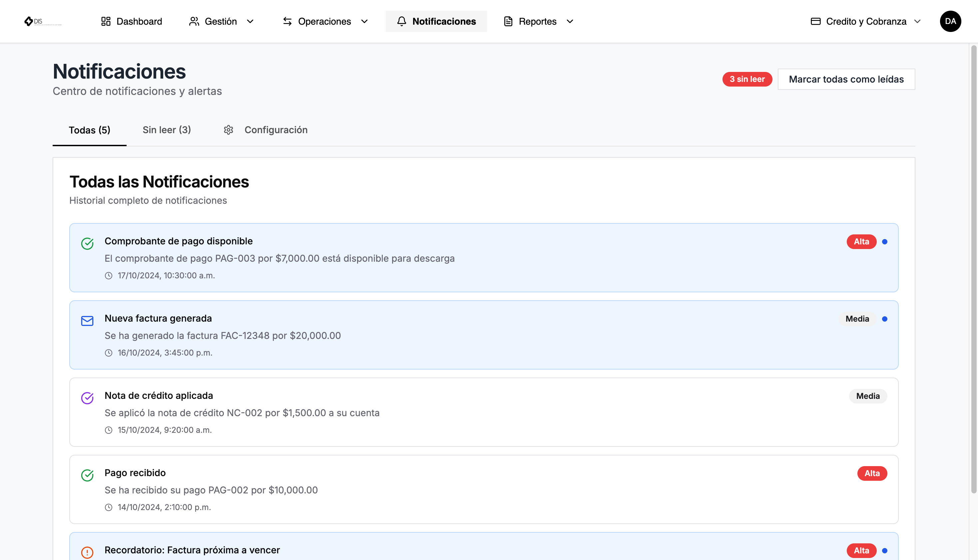Click text about nota de crédito NC-002
978x560 pixels.
click(x=242, y=413)
